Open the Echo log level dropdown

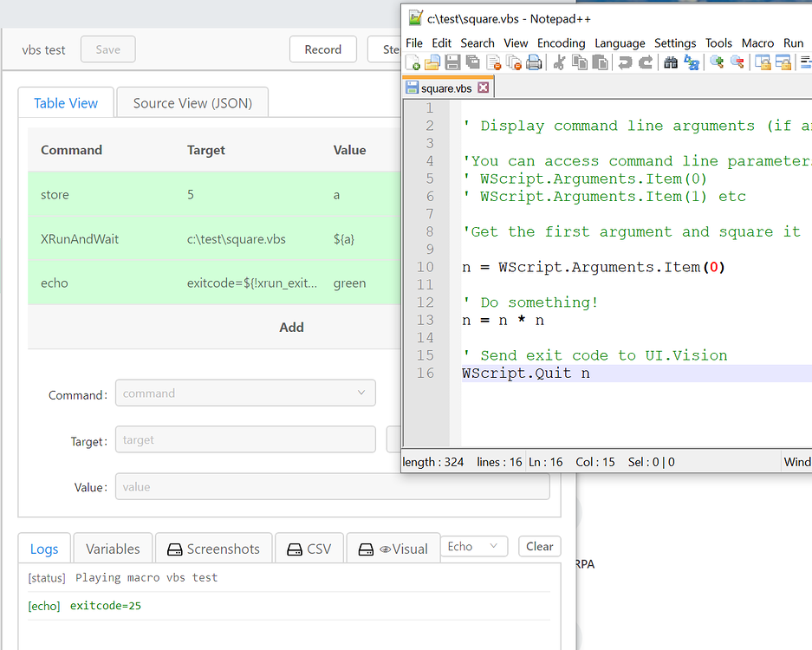tap(474, 547)
